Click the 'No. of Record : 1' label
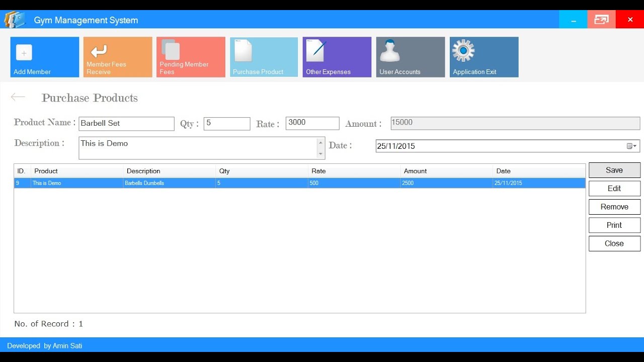 tap(49, 324)
